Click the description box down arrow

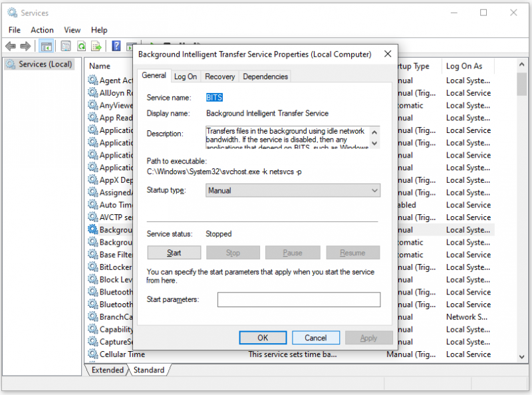click(374, 143)
